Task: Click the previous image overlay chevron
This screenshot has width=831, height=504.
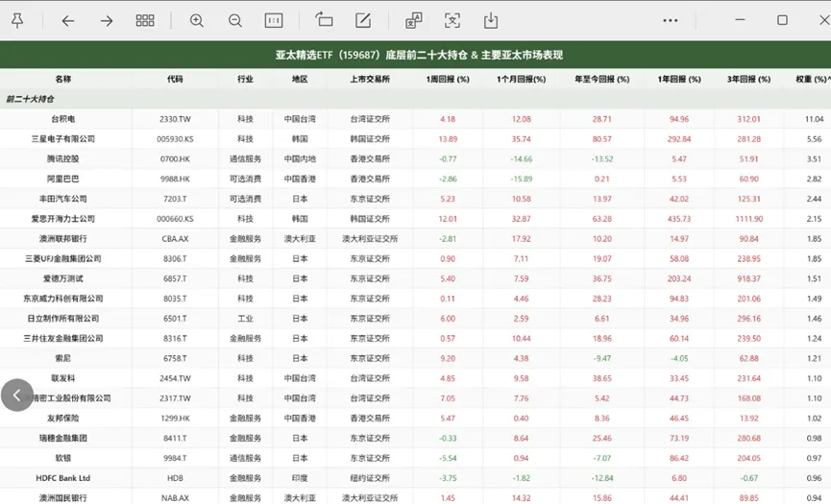Action: (17, 395)
